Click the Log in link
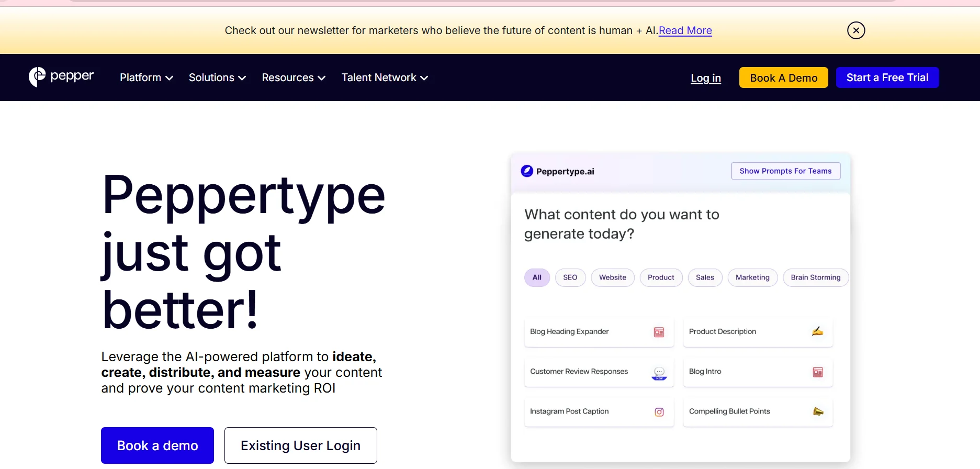The height and width of the screenshot is (469, 980). [x=706, y=78]
